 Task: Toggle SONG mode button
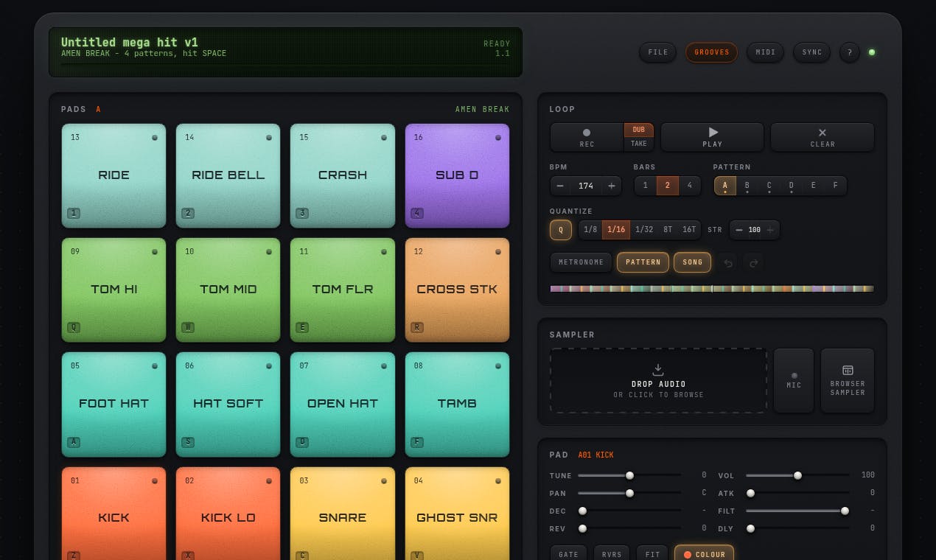point(693,262)
